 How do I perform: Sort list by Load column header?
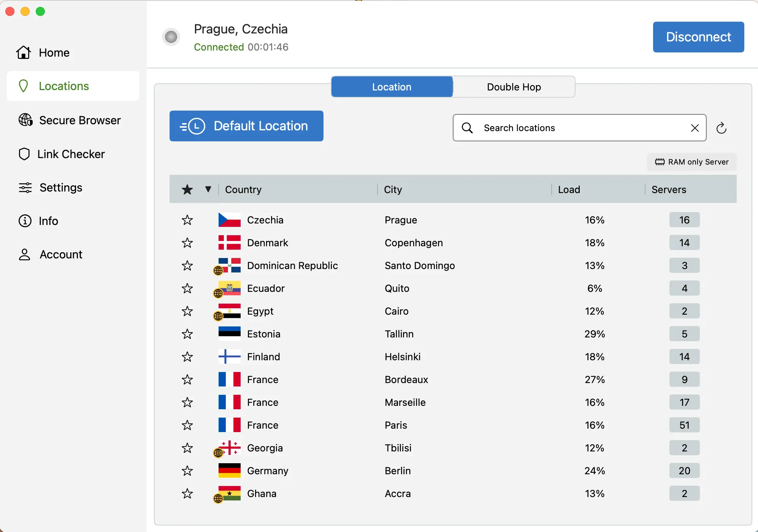point(569,190)
